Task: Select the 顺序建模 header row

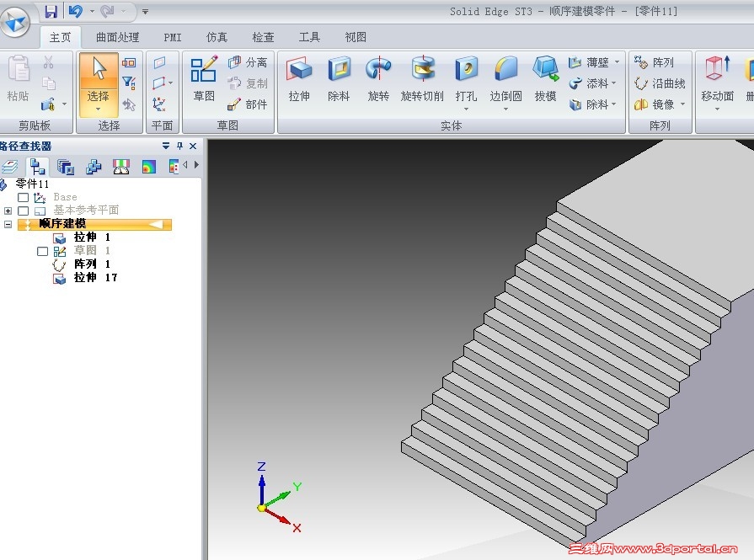Action: point(94,224)
